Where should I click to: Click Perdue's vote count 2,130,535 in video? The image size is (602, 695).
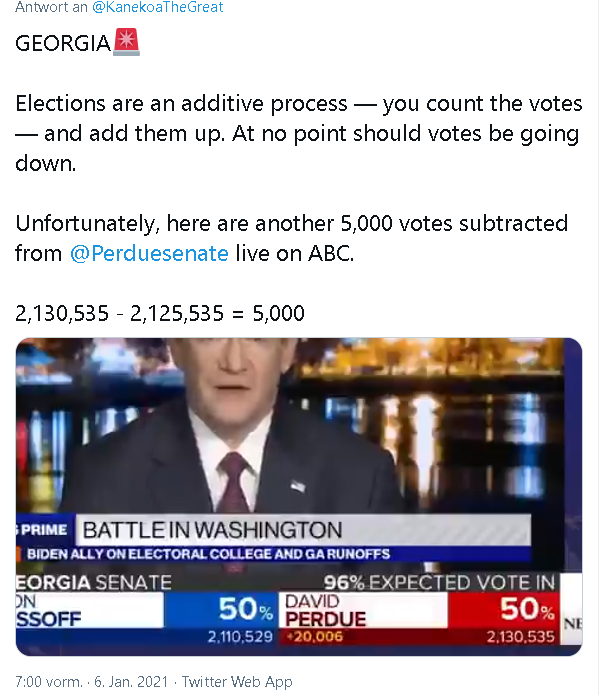pyautogui.click(x=520, y=636)
